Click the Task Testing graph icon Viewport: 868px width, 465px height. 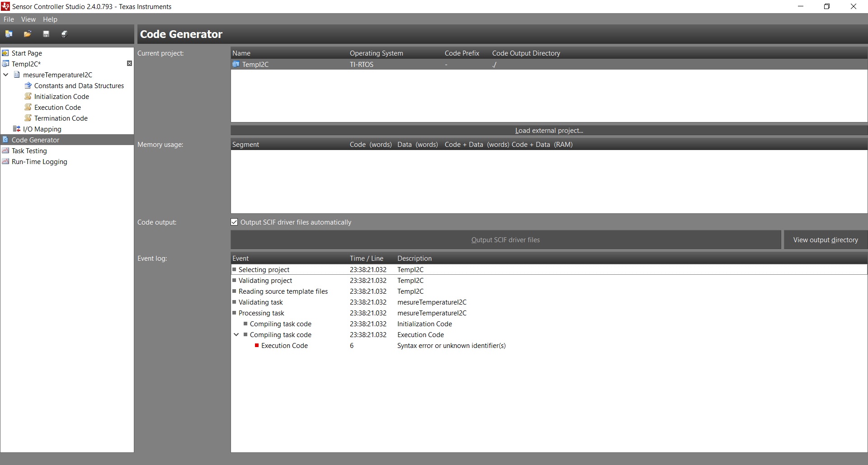pyautogui.click(x=6, y=150)
